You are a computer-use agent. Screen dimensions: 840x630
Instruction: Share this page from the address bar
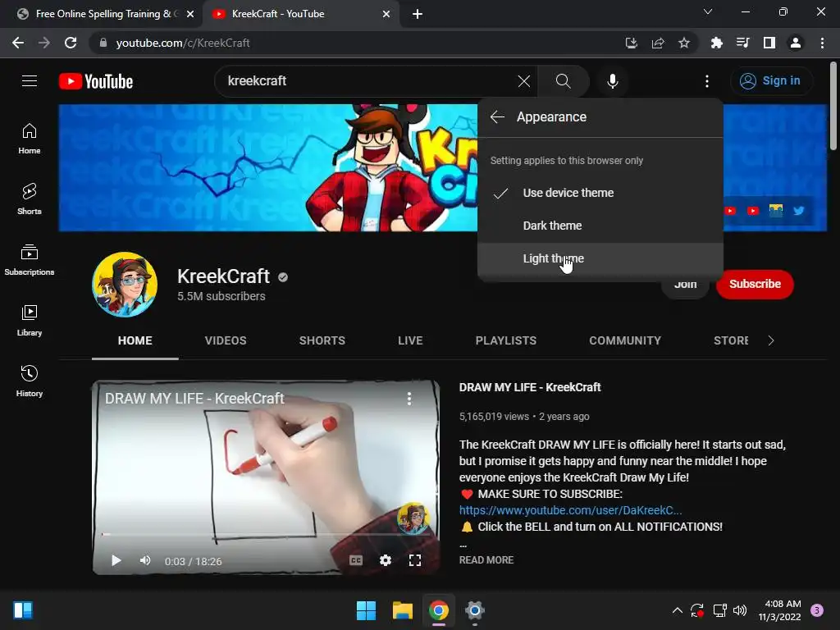click(x=658, y=43)
